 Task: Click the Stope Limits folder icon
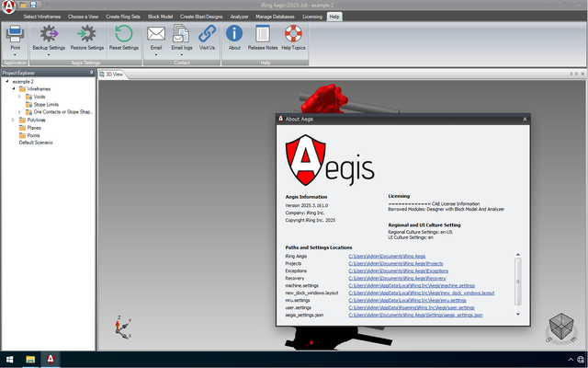28,104
